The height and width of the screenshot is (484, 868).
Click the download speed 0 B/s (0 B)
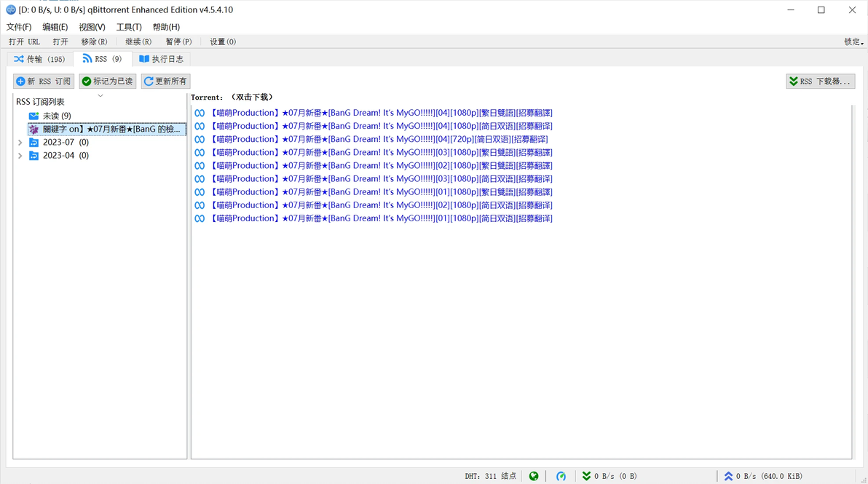pyautogui.click(x=615, y=476)
